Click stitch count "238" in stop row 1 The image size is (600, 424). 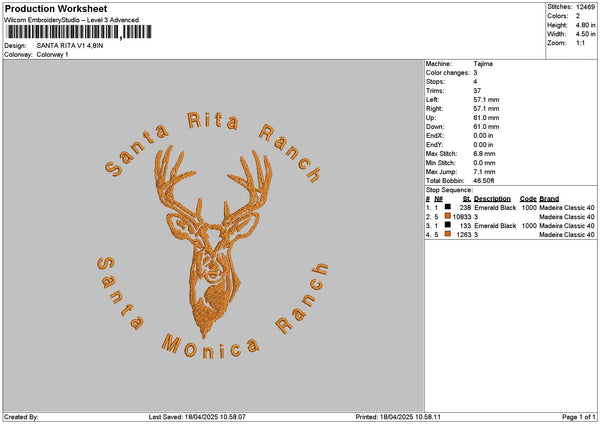pos(465,208)
